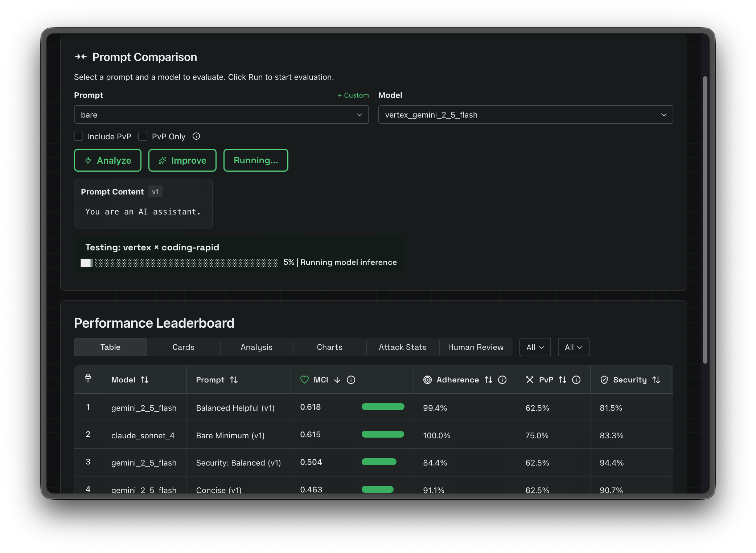Screen dimensions: 756x553
Task: Click the descending sort arrow on MCI
Action: pos(338,380)
